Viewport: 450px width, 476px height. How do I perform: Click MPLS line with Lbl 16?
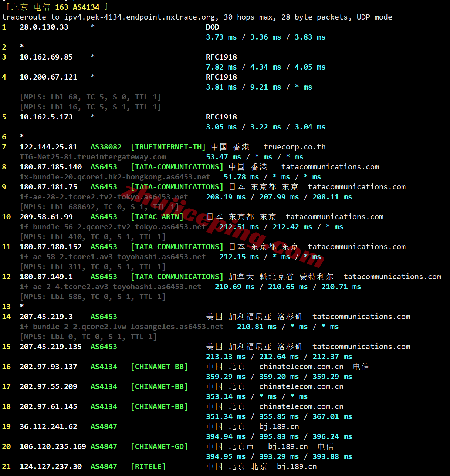pyautogui.click(x=91, y=107)
